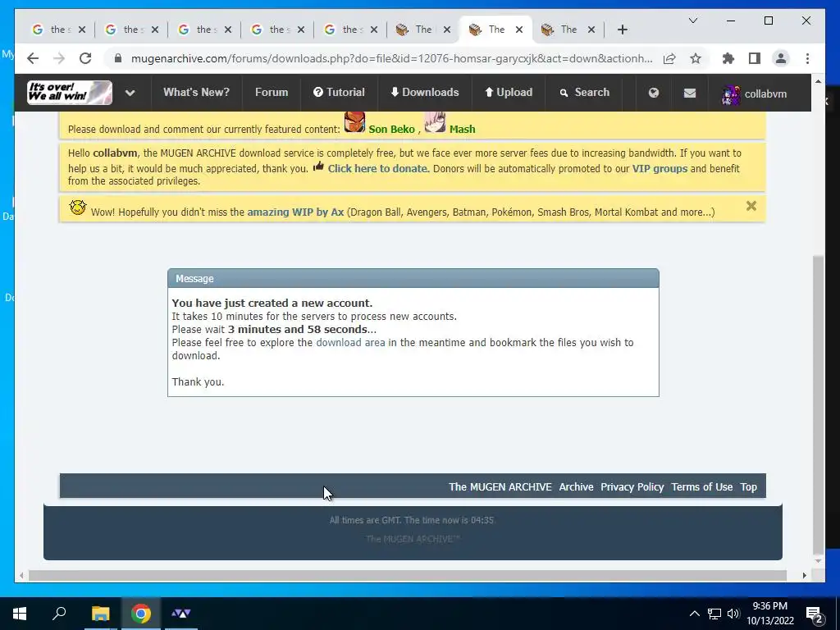Click here to donate link
The image size is (840, 630).
[378, 168]
